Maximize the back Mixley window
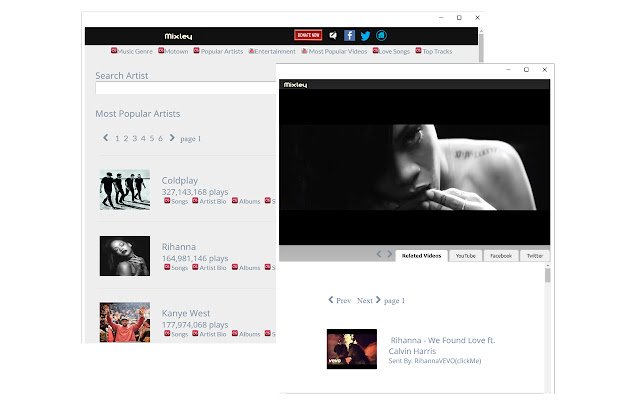This screenshot has height=400, width=640. click(x=459, y=18)
